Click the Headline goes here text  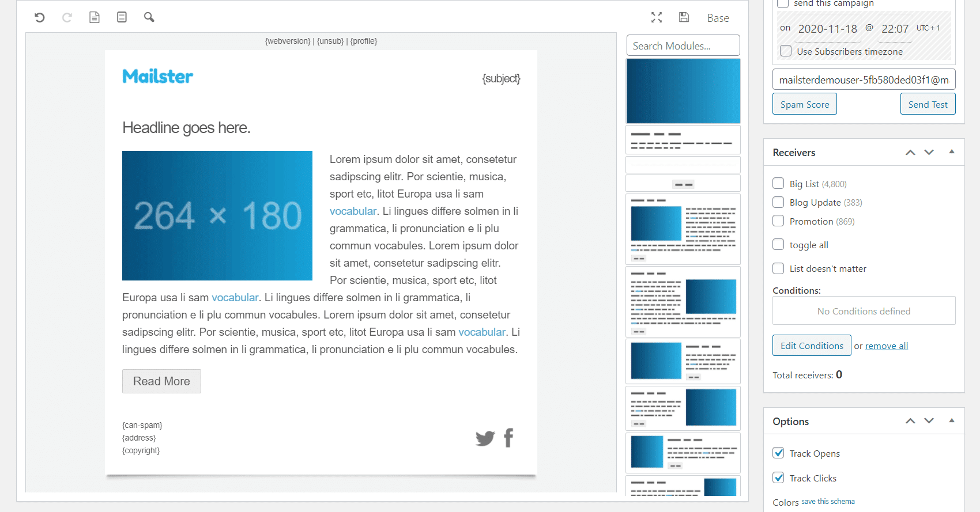click(186, 127)
